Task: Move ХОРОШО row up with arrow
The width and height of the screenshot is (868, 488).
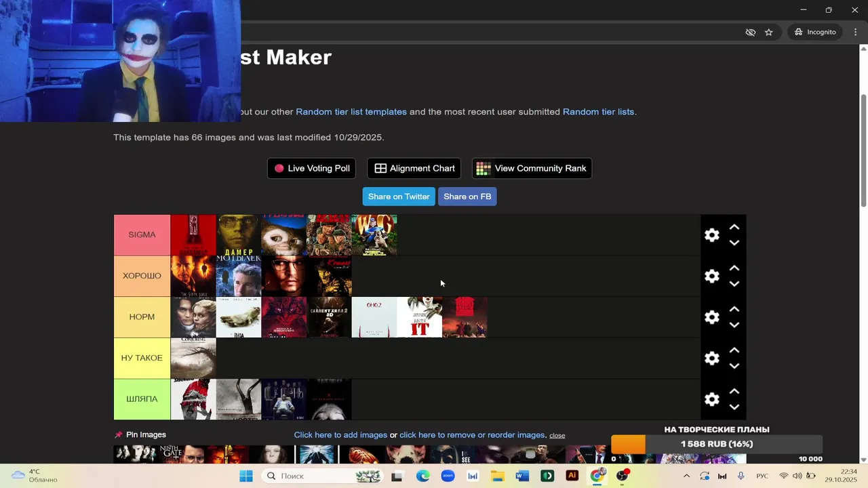Action: coord(734,268)
